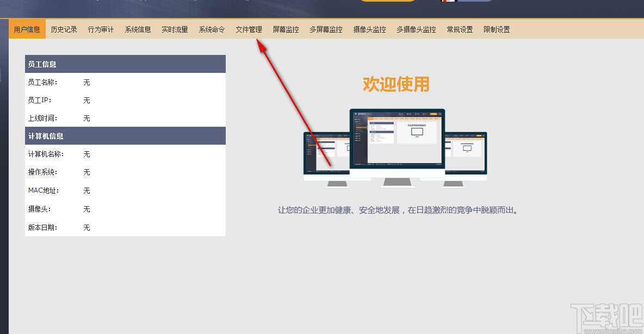Select the 系统命令 system command tab
This screenshot has width=644, height=334.
click(212, 29)
